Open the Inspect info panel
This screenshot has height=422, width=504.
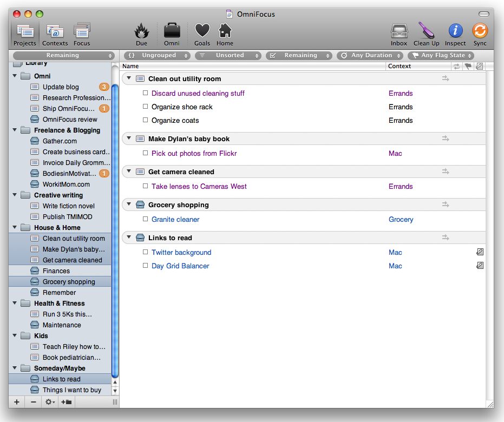tap(455, 35)
